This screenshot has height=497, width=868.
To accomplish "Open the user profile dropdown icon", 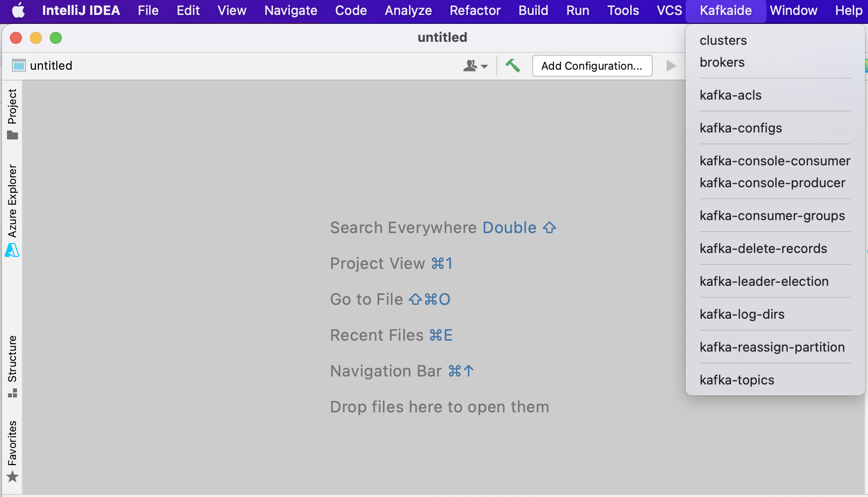I will 475,66.
